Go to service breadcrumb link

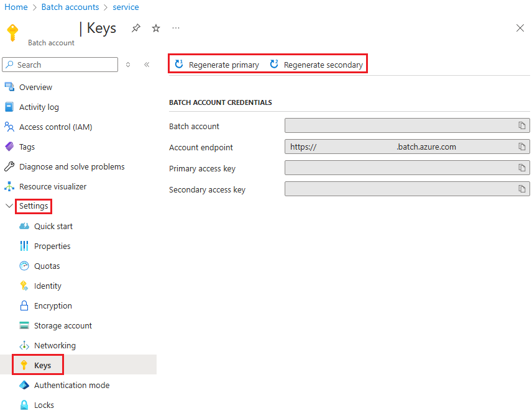pos(126,7)
